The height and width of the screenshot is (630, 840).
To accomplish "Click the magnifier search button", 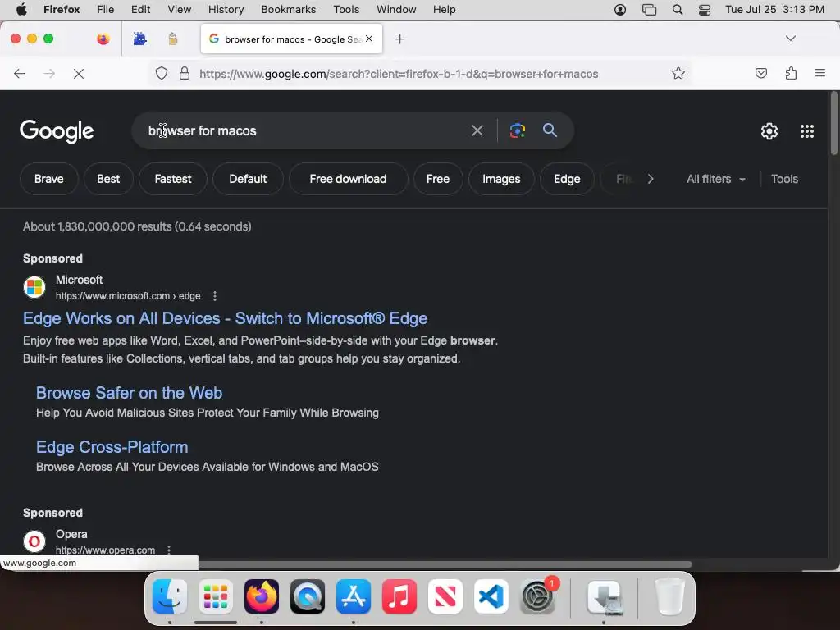I will click(550, 130).
